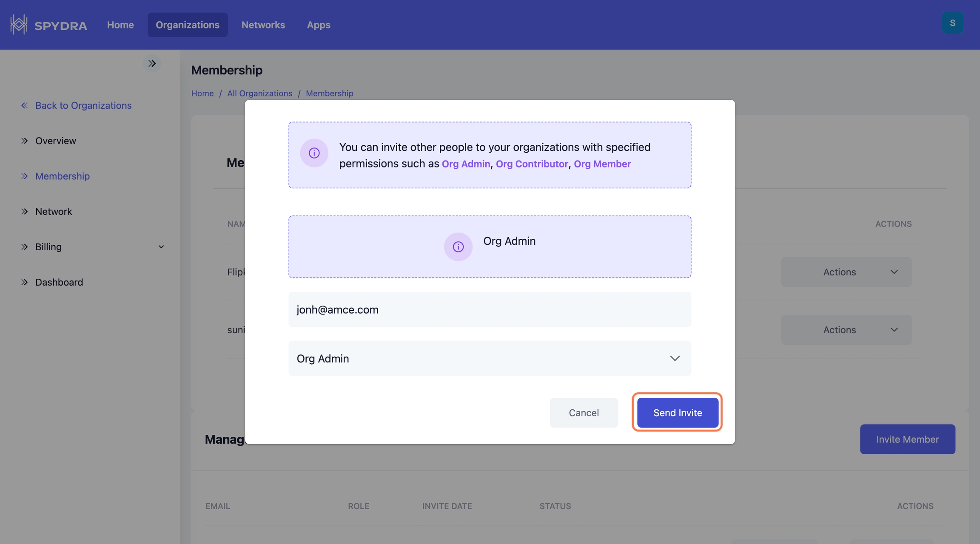Click chevron icon beside Network sidebar item

click(x=25, y=212)
